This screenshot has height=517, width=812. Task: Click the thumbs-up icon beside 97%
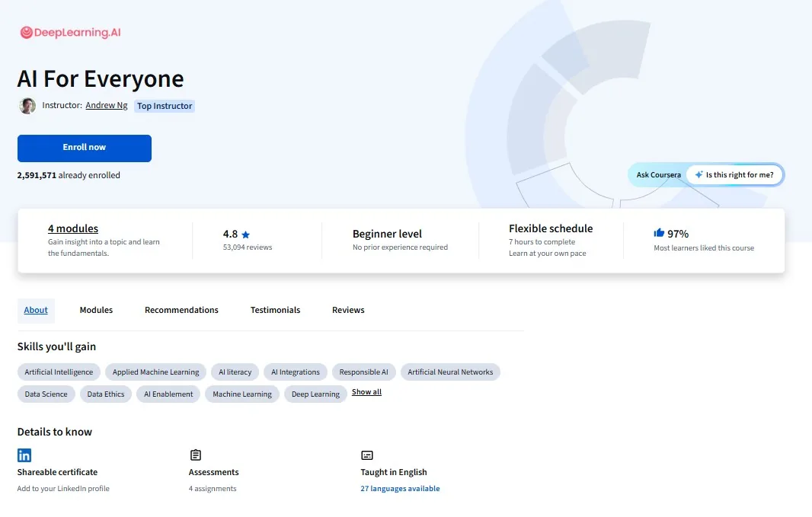pos(659,233)
